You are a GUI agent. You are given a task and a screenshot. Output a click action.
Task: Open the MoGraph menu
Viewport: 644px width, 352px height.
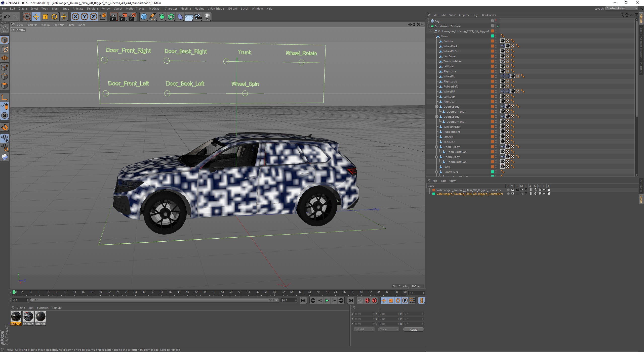tap(155, 9)
